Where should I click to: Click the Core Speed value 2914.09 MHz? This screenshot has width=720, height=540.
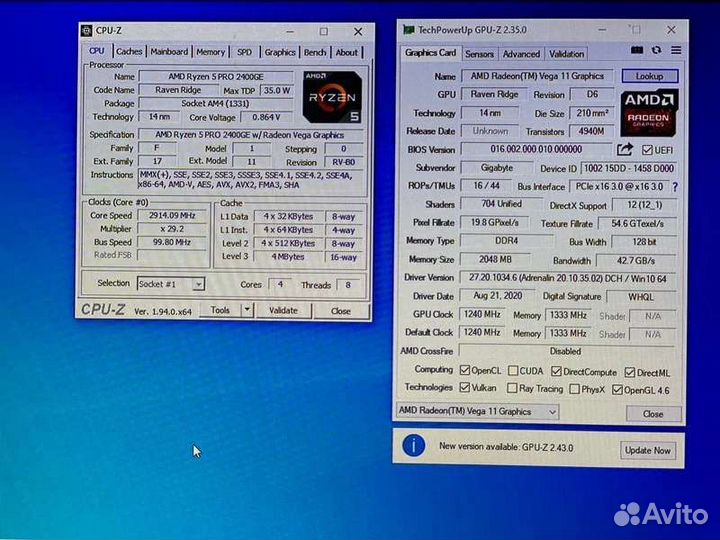point(172,215)
